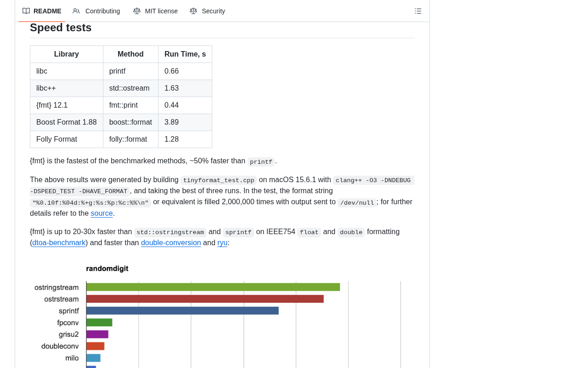Click the 'tinyformat_test.cpp' code snippet
Viewport: 588px width, 368px height.
(219, 180)
